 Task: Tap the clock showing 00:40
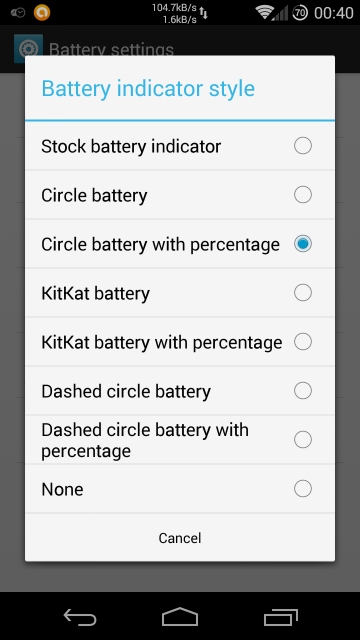coord(333,13)
